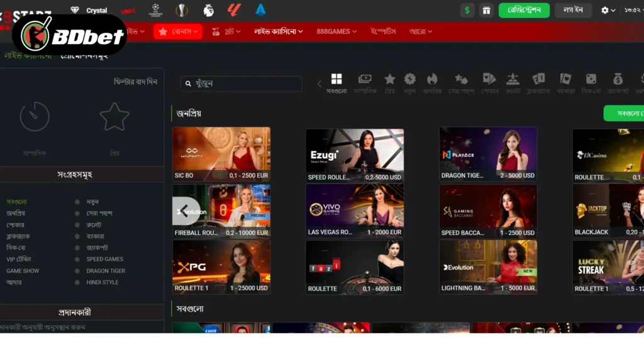Select the পোকার cards category icon
The image size is (644, 338).
coord(489,79)
